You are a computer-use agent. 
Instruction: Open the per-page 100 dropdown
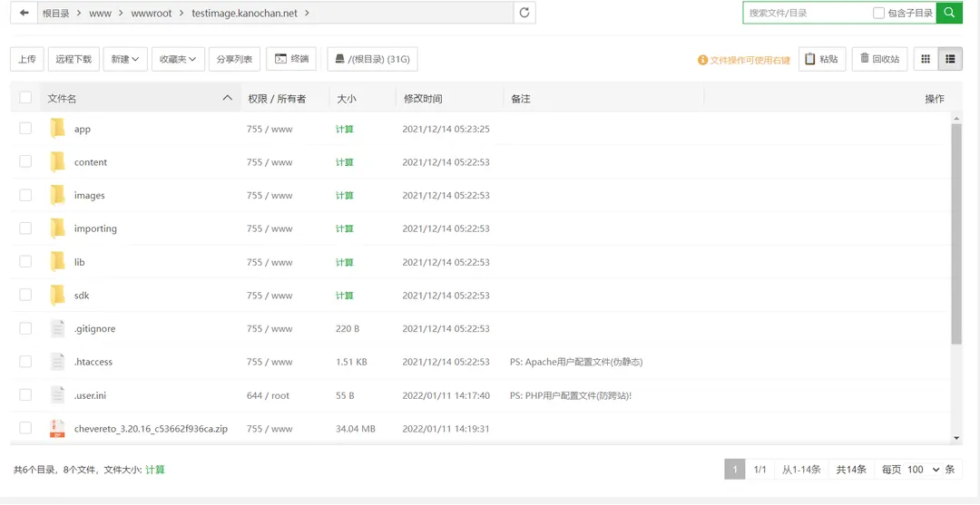[923, 470]
